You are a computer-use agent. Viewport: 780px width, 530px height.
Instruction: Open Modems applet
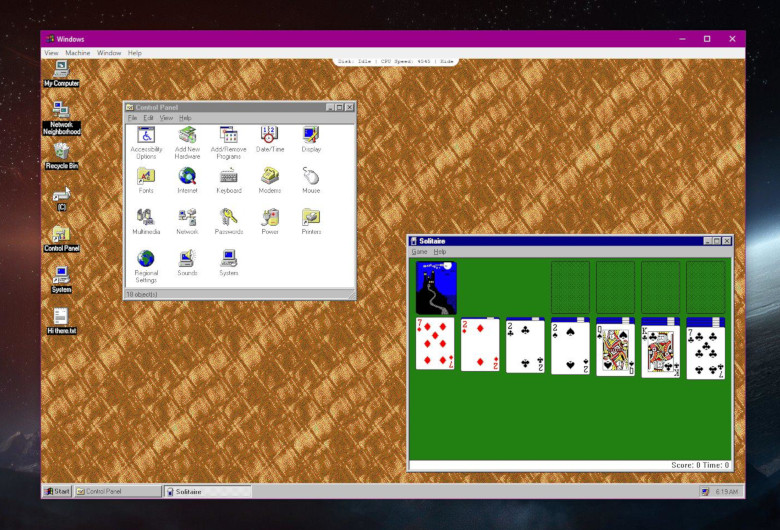(x=270, y=181)
